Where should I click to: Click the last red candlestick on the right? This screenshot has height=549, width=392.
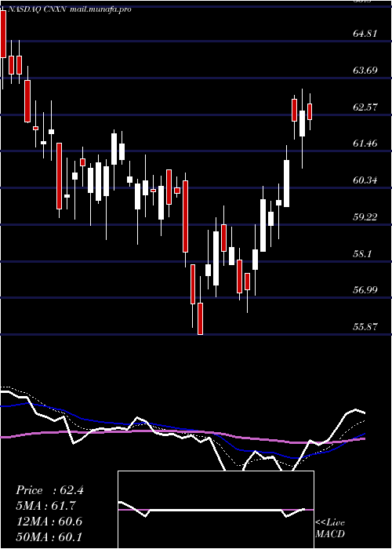click(x=310, y=111)
